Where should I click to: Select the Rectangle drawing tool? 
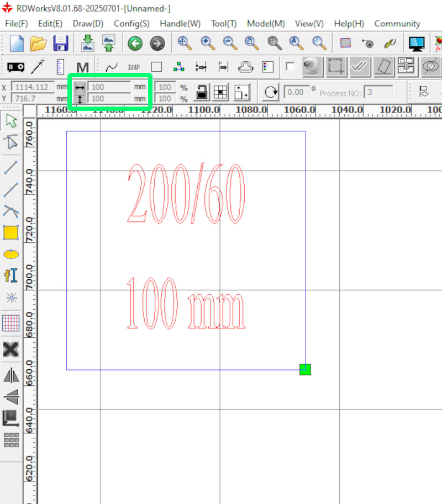point(12,232)
